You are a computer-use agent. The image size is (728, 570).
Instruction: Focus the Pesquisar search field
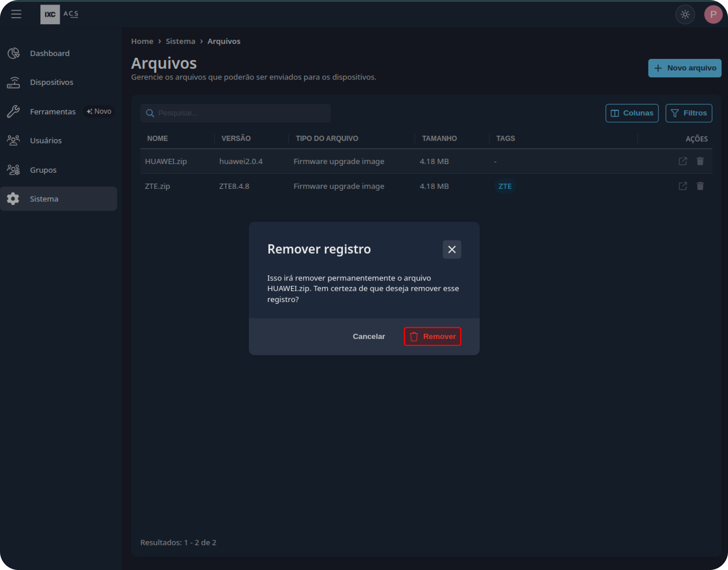point(235,113)
